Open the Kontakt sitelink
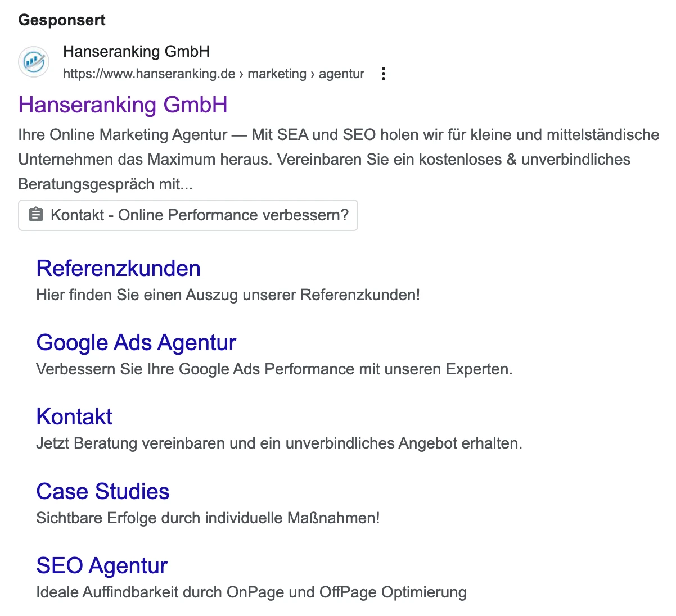676x616 pixels. [x=74, y=417]
